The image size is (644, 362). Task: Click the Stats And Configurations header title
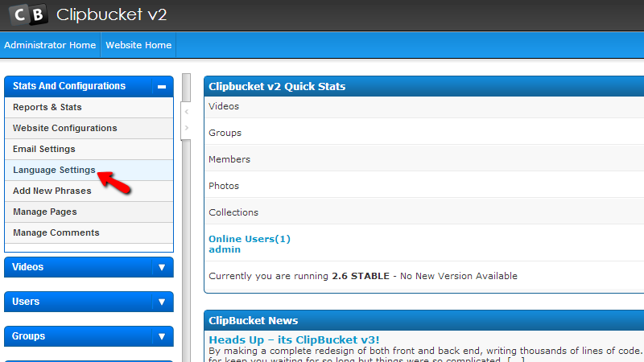point(69,86)
